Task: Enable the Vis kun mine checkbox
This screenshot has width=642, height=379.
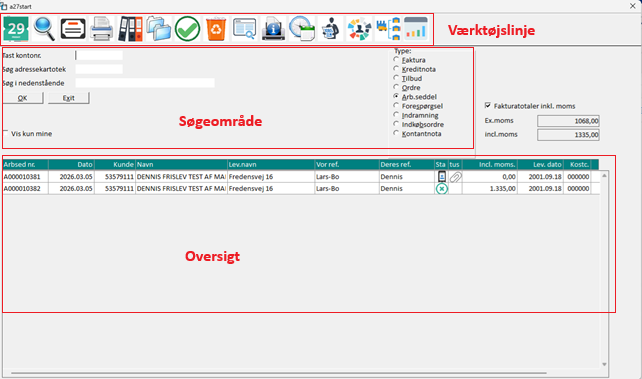Action: tap(6, 133)
